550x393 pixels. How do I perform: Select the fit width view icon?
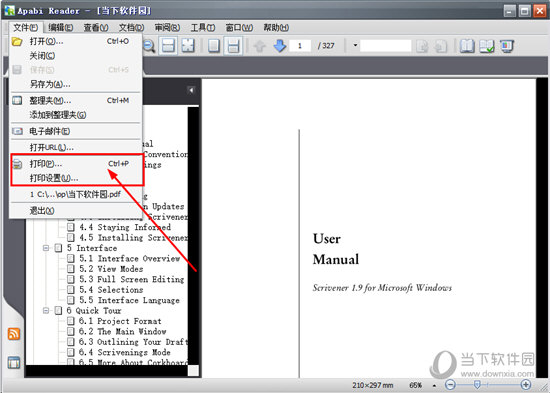point(168,46)
